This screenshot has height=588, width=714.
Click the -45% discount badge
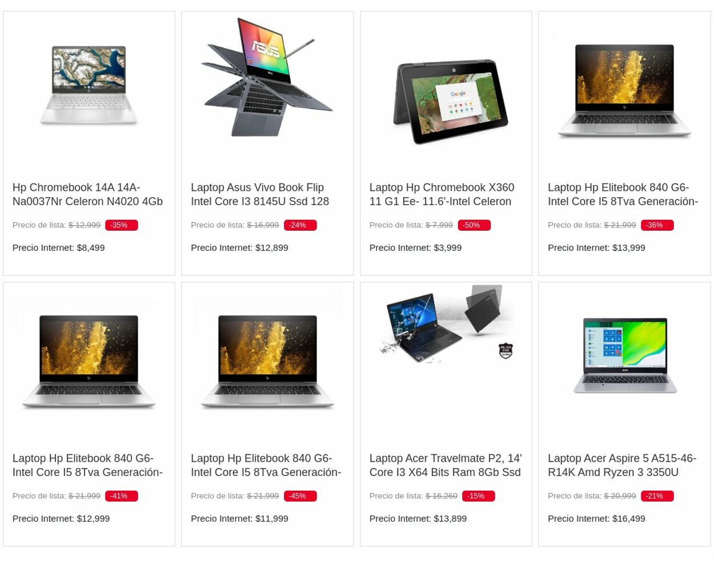pyautogui.click(x=299, y=496)
